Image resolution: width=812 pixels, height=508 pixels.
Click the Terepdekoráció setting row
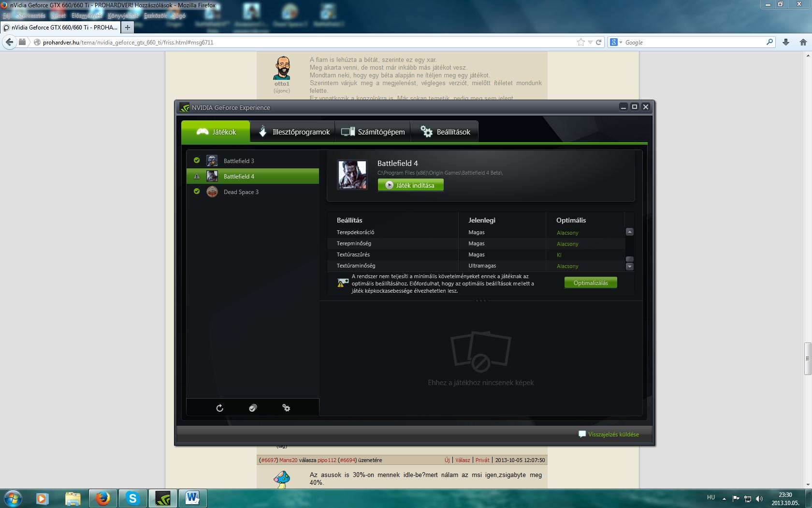click(476, 232)
